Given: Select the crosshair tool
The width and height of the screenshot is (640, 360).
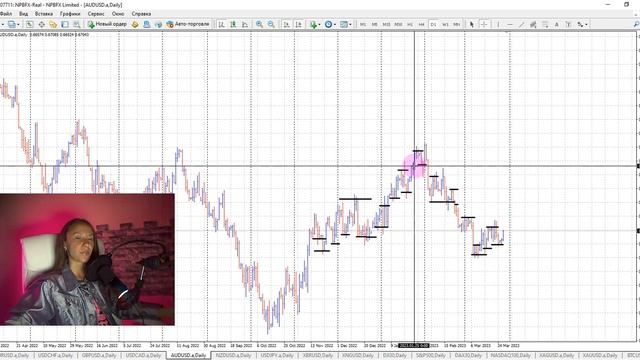Looking at the screenshot, I should point(484,24).
